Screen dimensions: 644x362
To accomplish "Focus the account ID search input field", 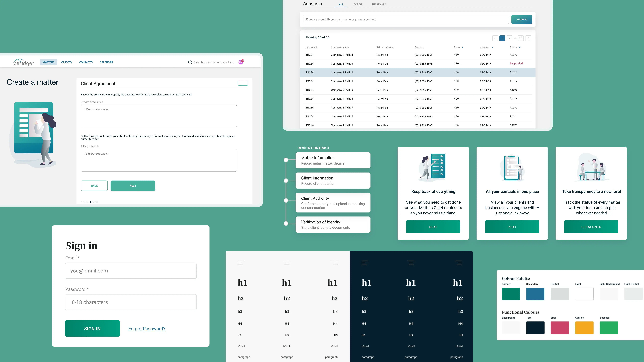I will pos(406,19).
